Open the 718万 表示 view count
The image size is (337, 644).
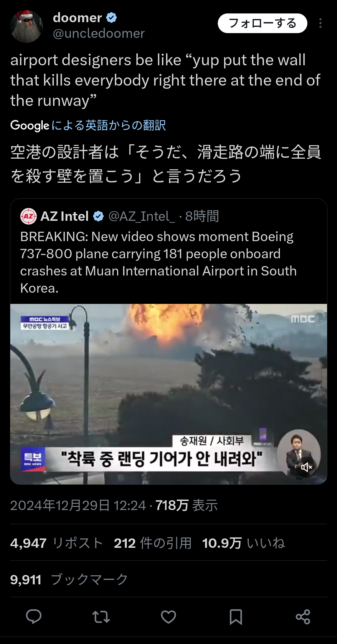point(186,505)
